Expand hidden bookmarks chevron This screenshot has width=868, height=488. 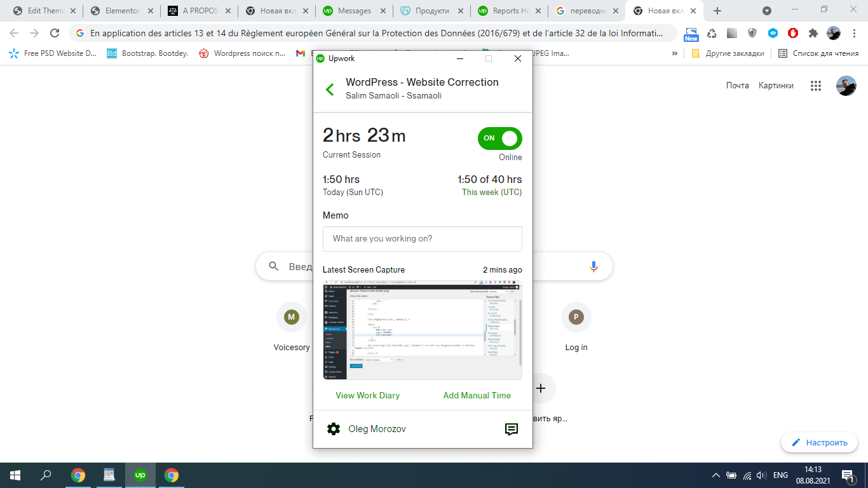click(674, 53)
